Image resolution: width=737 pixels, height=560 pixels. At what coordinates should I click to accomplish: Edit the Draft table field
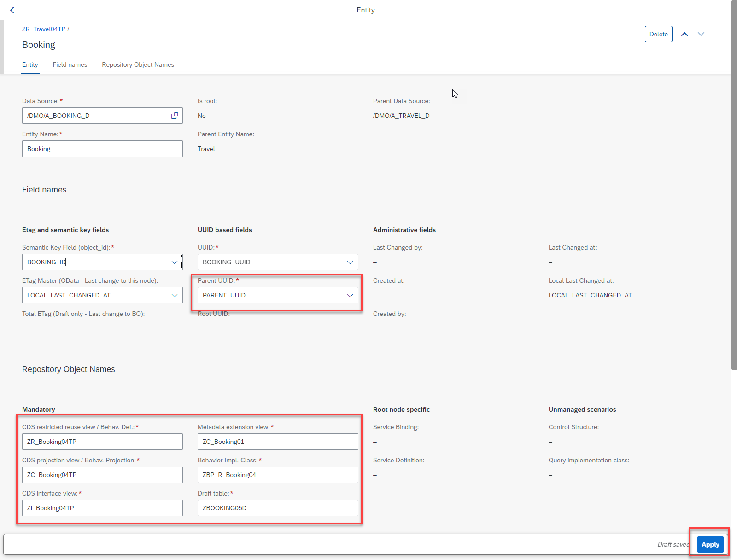pyautogui.click(x=278, y=508)
